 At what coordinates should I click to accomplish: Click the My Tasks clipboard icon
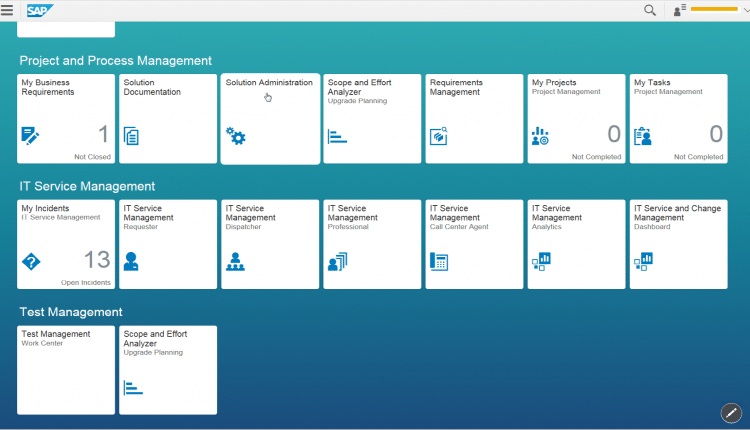tap(642, 136)
